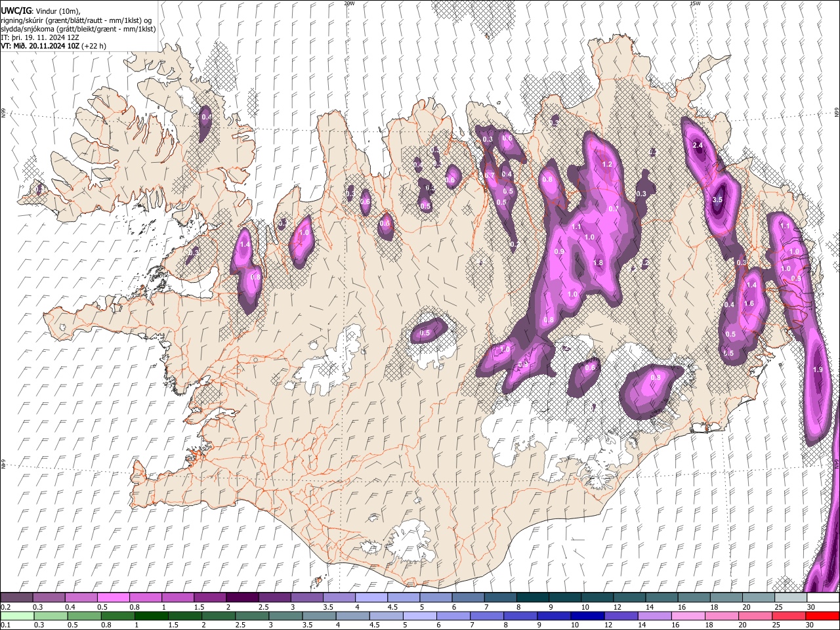This screenshot has height=630, width=840.
Task: Click the 2.4 precipitation value in the northeast
Action: coord(698,145)
